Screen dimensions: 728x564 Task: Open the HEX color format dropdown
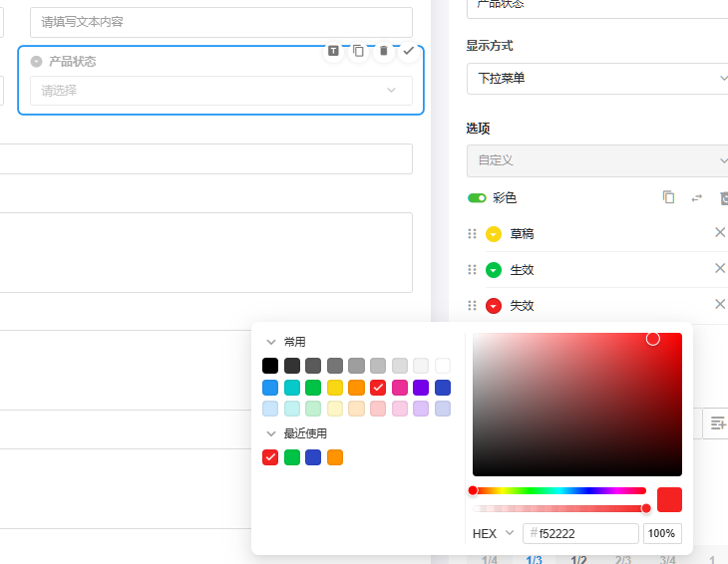pyautogui.click(x=493, y=534)
